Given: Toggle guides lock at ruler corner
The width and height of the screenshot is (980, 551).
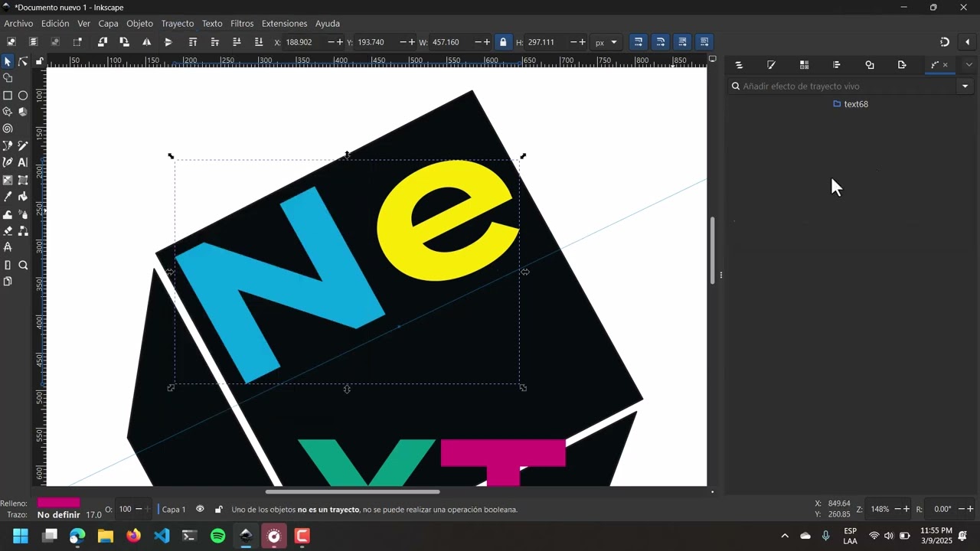Looking at the screenshot, I should (x=40, y=60).
